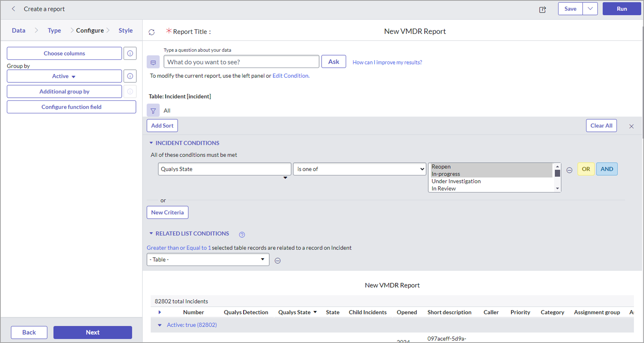This screenshot has height=343, width=644.
Task: Click the info icon next to Choose columns
Action: point(130,54)
